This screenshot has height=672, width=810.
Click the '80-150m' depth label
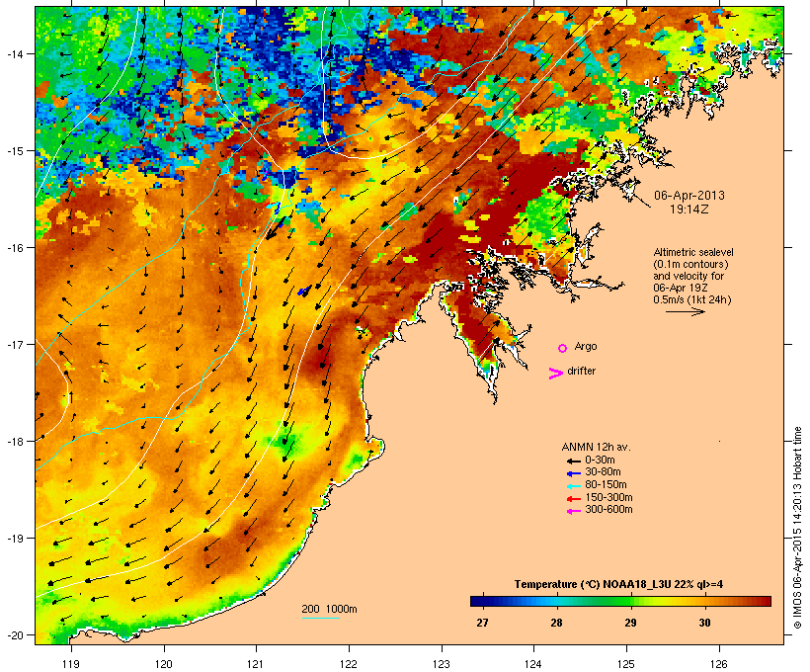[x=606, y=485]
